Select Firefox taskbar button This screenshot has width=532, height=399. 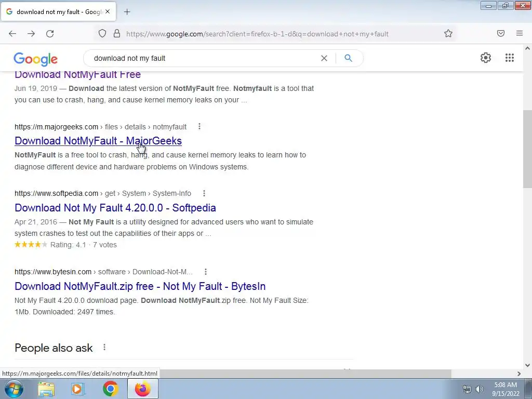click(143, 389)
